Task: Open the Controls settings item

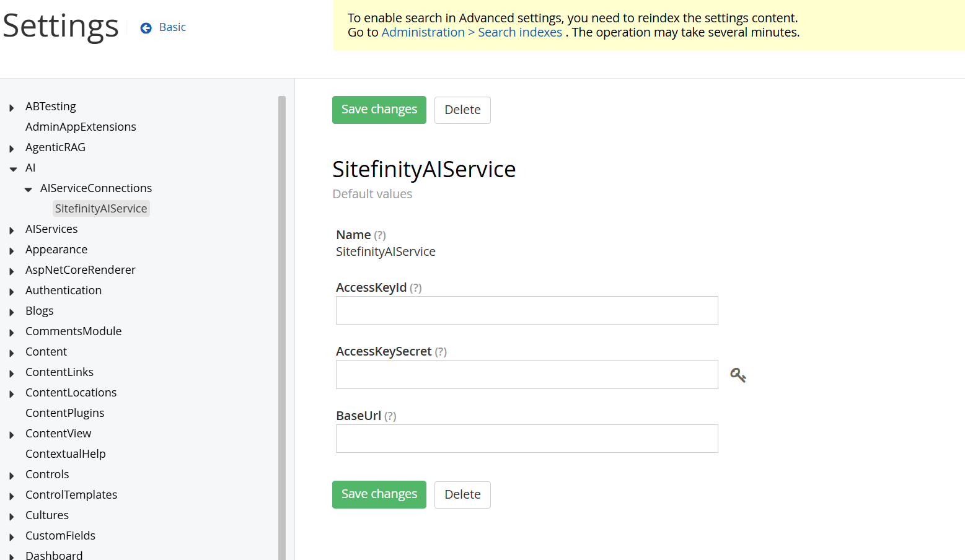Action: coord(47,475)
